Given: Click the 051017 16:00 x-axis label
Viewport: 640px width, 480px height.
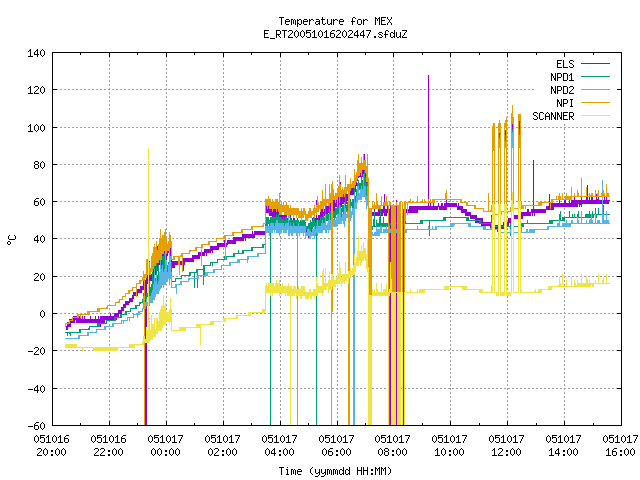Looking at the screenshot, I should [620, 445].
